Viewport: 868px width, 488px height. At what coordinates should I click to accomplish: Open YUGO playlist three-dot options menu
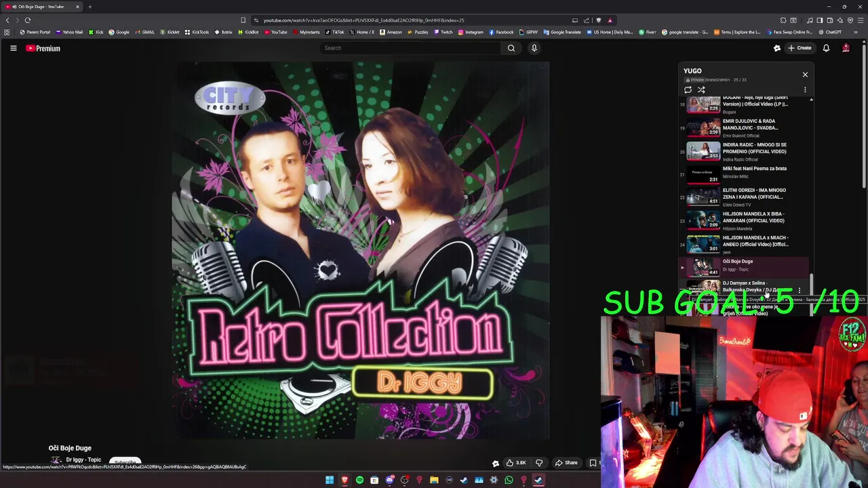(805, 89)
